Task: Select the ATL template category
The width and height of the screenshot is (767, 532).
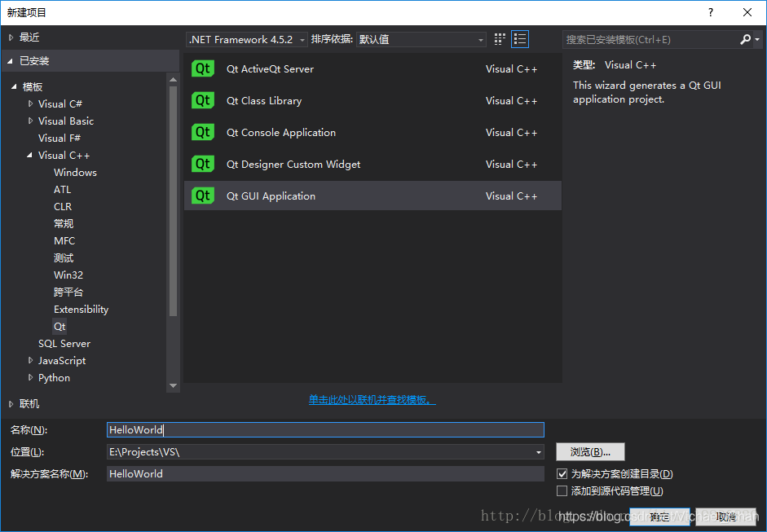Action: pos(63,190)
